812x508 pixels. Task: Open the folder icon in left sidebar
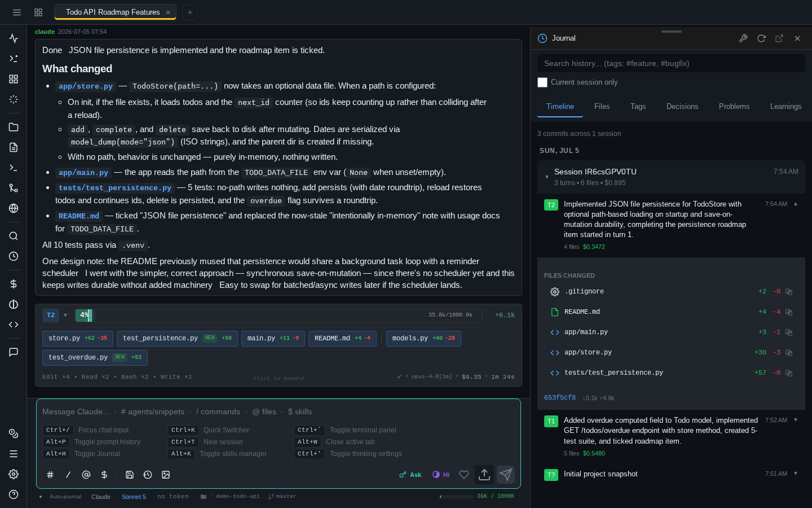14,127
